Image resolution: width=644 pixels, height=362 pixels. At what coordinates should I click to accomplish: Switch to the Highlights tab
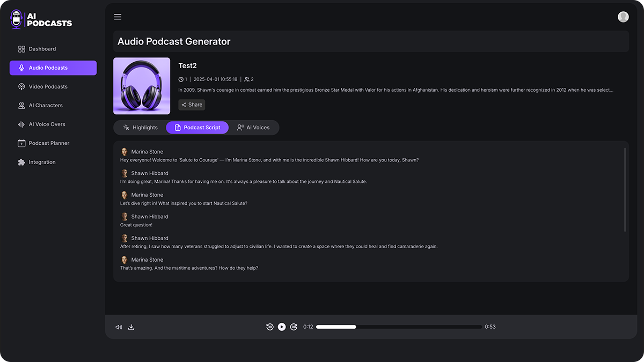pyautogui.click(x=140, y=128)
